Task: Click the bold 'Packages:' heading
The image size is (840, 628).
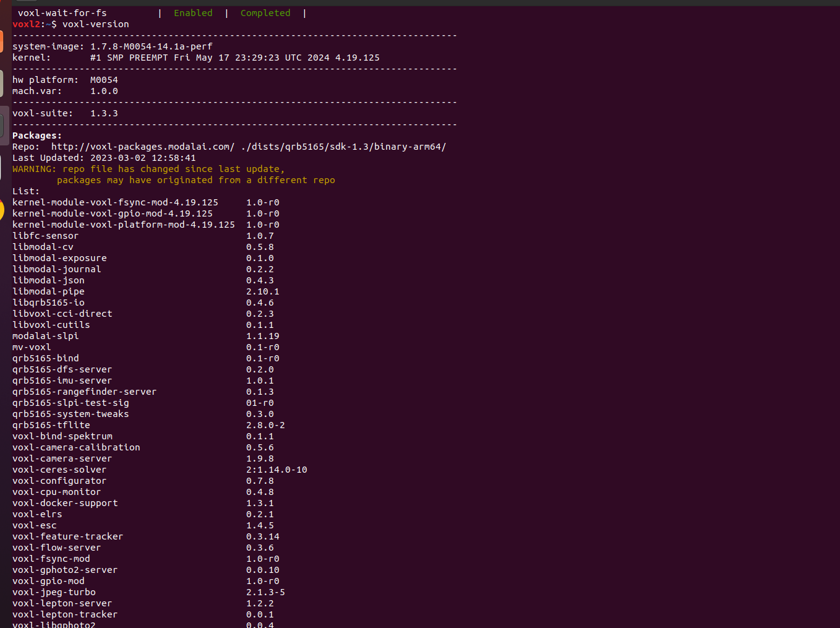Action: click(x=37, y=135)
